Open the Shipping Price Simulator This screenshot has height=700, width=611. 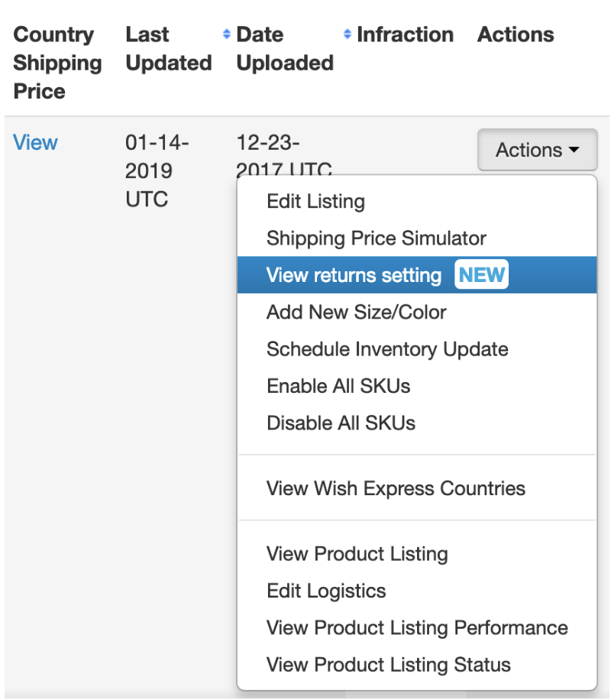pos(376,238)
